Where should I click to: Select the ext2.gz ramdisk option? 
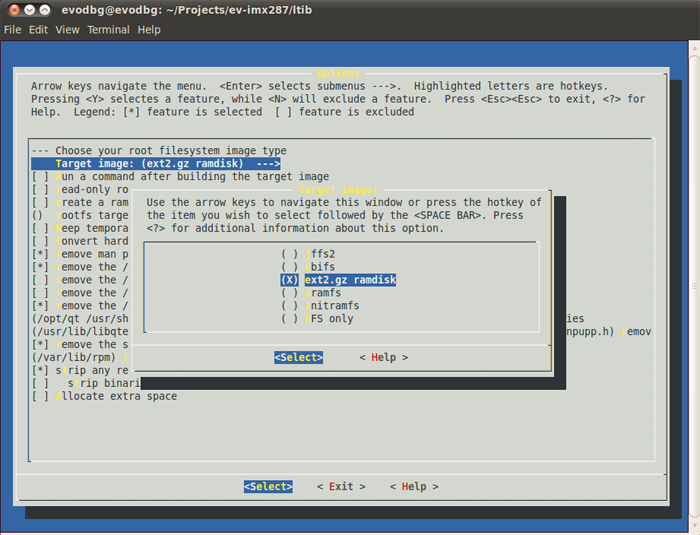pos(338,280)
